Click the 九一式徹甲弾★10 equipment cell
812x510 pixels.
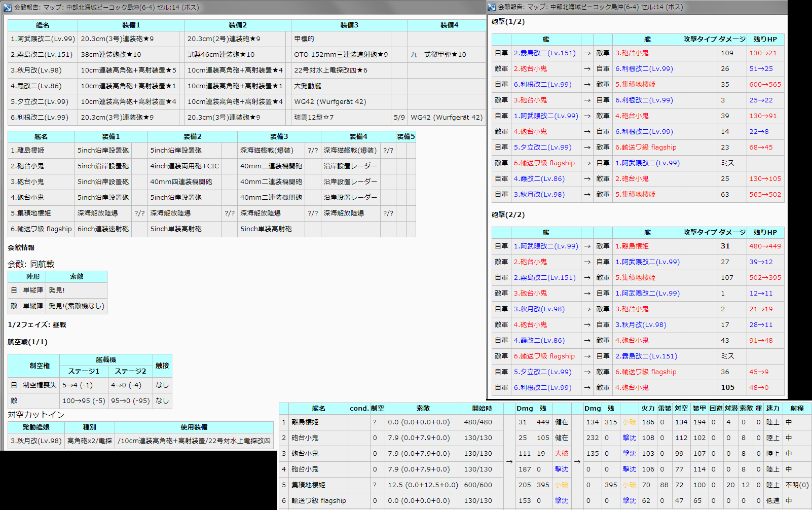coord(438,54)
